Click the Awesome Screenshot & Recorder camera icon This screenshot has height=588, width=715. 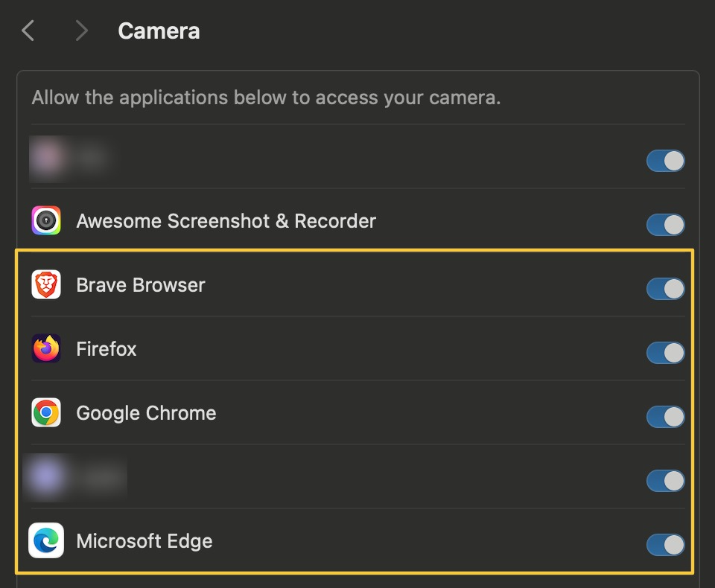46,220
